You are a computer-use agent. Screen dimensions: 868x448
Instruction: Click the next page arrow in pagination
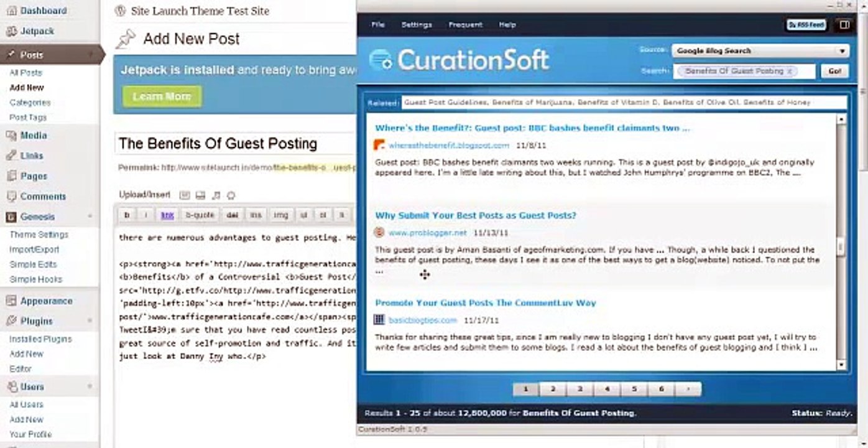click(x=688, y=390)
